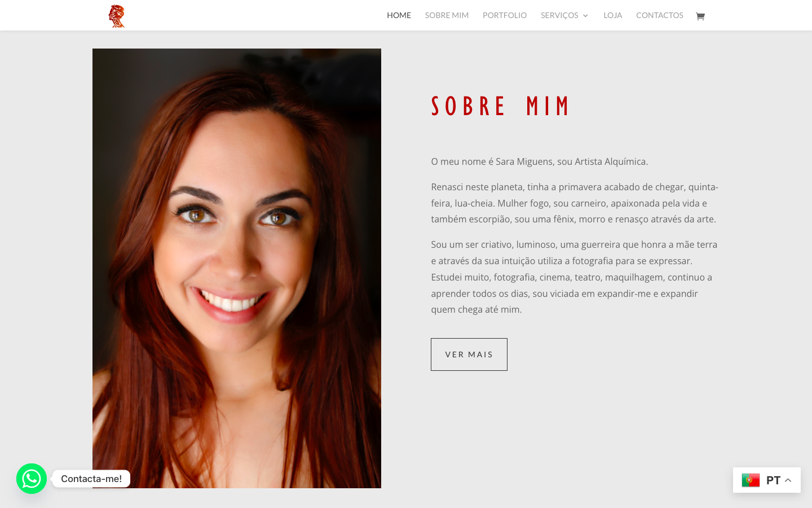Click the portrait photo of Sara
This screenshot has width=812, height=508.
pyautogui.click(x=237, y=268)
